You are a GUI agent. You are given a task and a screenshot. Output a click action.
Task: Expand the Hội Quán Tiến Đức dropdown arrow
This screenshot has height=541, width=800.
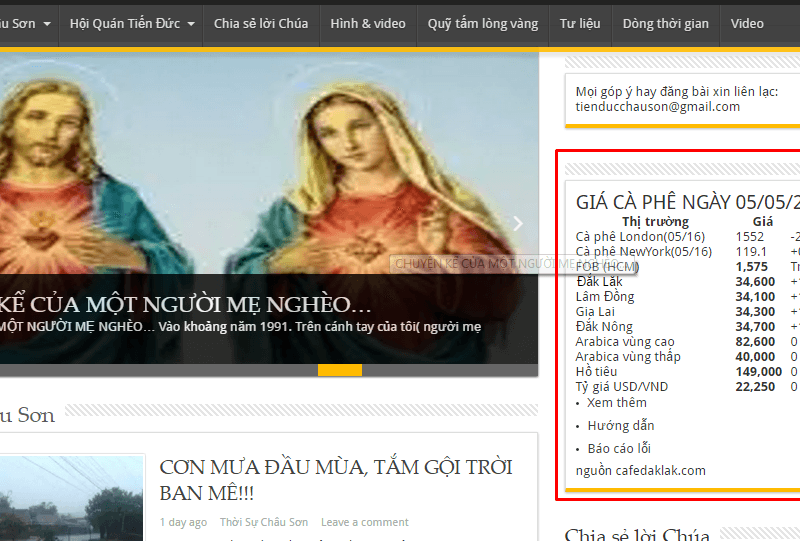191,24
